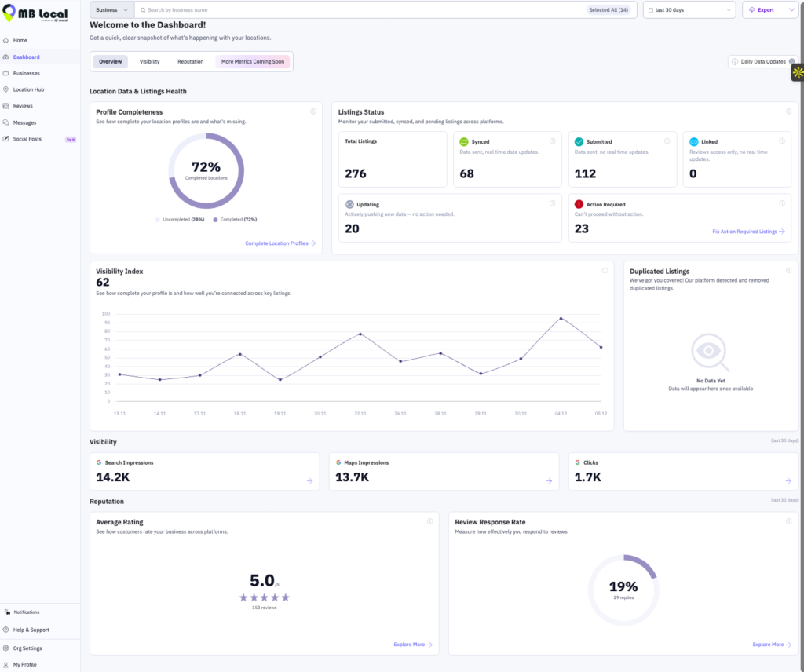Open Messages from the sidebar icon
The image size is (804, 672).
(6, 122)
